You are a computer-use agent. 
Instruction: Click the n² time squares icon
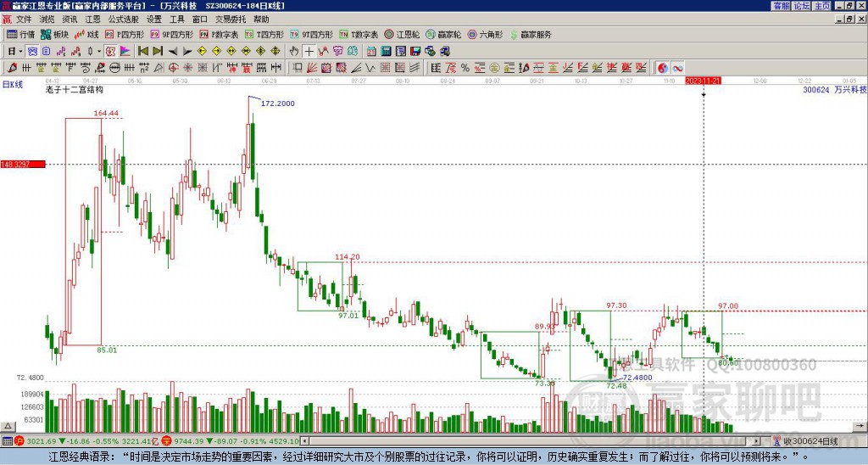pos(143,68)
